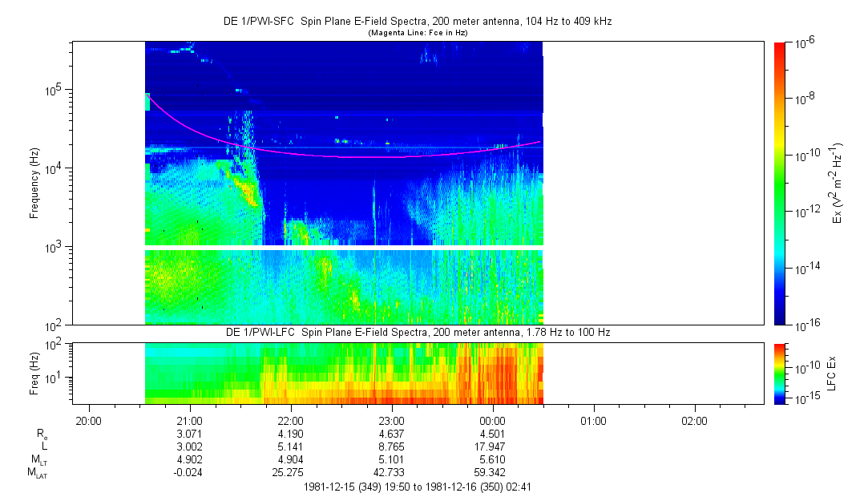Click the 22:00 time axis tick label
Viewport: 868px width, 497px height.
[x=290, y=421]
